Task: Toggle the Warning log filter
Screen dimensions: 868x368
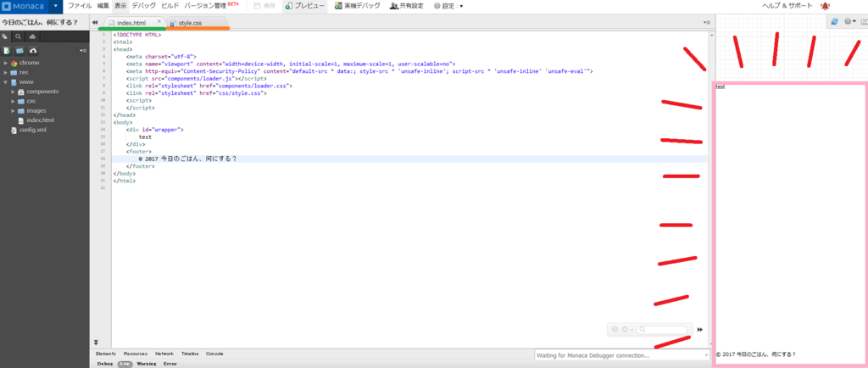Action: pos(147,364)
